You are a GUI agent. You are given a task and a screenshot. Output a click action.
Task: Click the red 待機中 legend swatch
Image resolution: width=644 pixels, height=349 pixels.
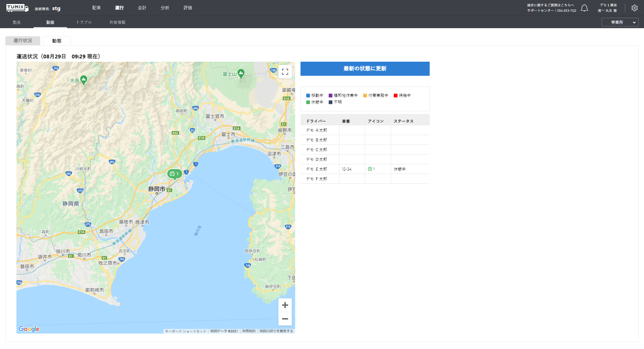pyautogui.click(x=395, y=96)
